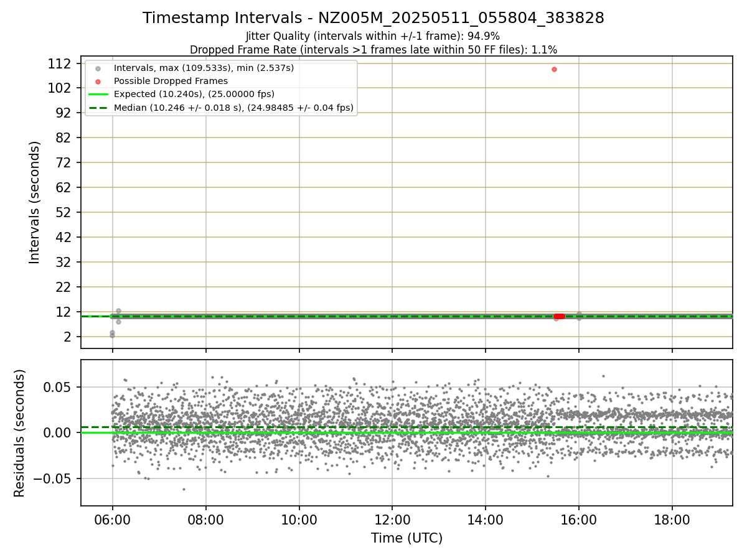This screenshot has height=560, width=747.
Task: Click the "Intervals (seconds)" y-axis label
Action: point(35,202)
